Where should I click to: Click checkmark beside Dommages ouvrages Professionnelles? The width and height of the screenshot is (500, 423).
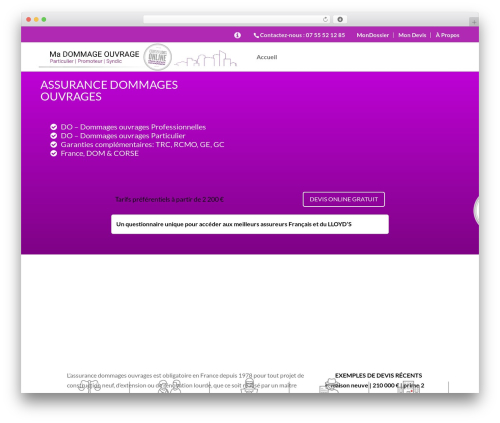pyautogui.click(x=53, y=127)
